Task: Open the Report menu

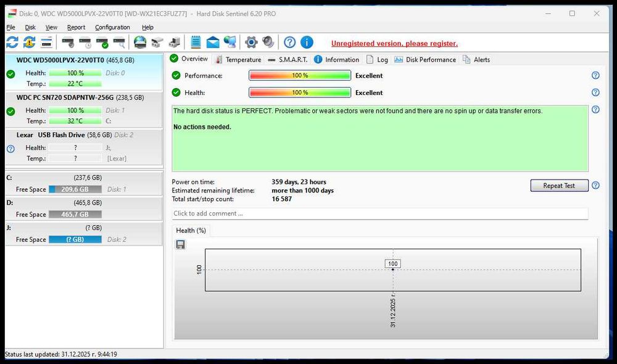Action: [x=76, y=27]
